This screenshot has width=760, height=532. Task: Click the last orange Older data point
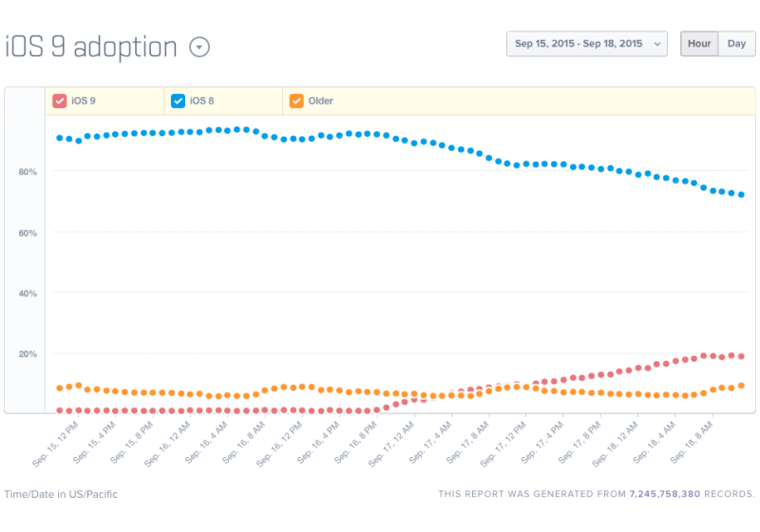(741, 386)
